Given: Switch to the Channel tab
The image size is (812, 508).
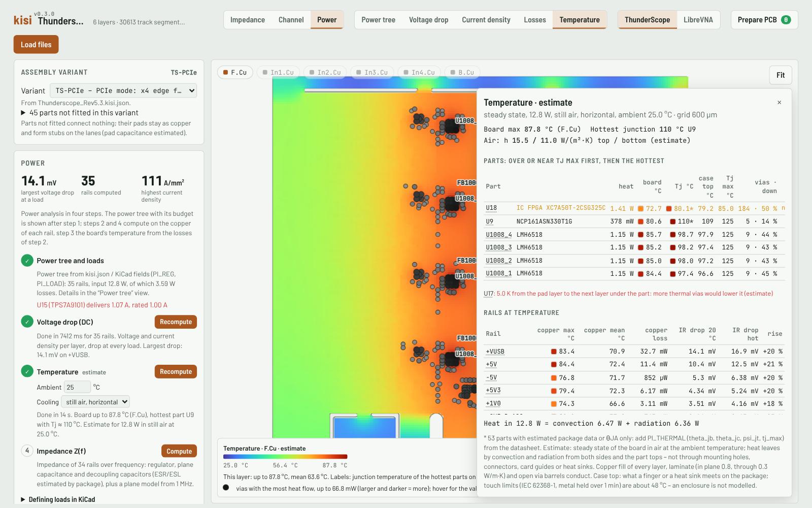Looking at the screenshot, I should tap(291, 20).
